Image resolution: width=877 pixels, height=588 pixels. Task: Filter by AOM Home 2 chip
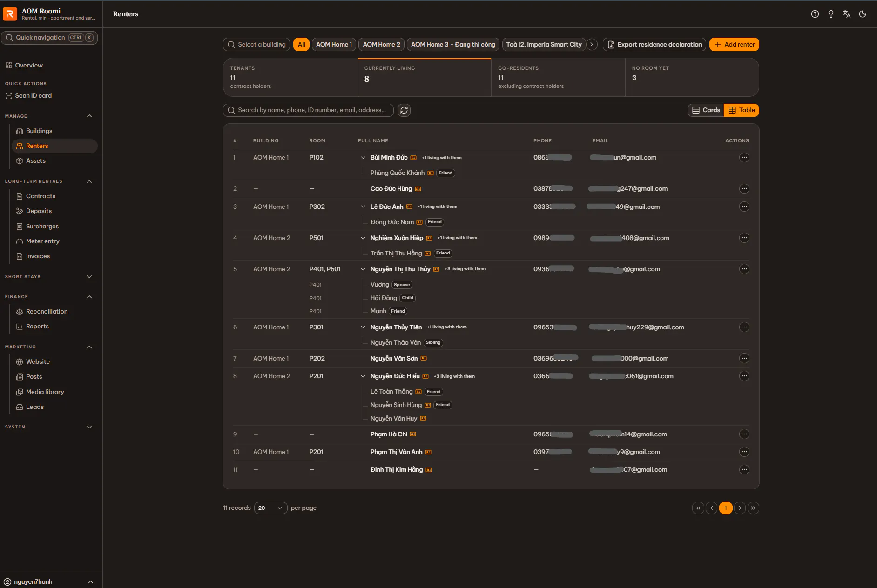381,44
